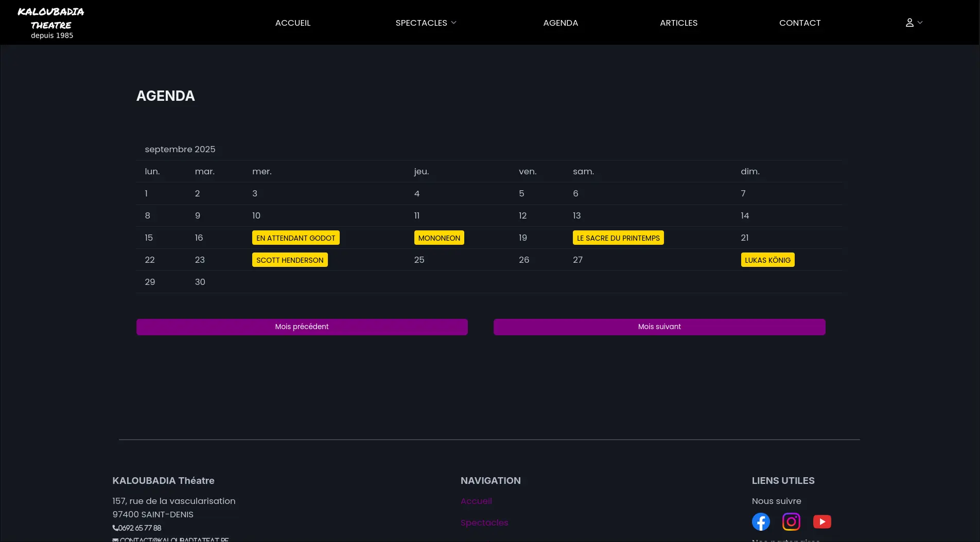980x542 pixels.
Task: Select the MONONEON event badge
Action: pos(439,238)
